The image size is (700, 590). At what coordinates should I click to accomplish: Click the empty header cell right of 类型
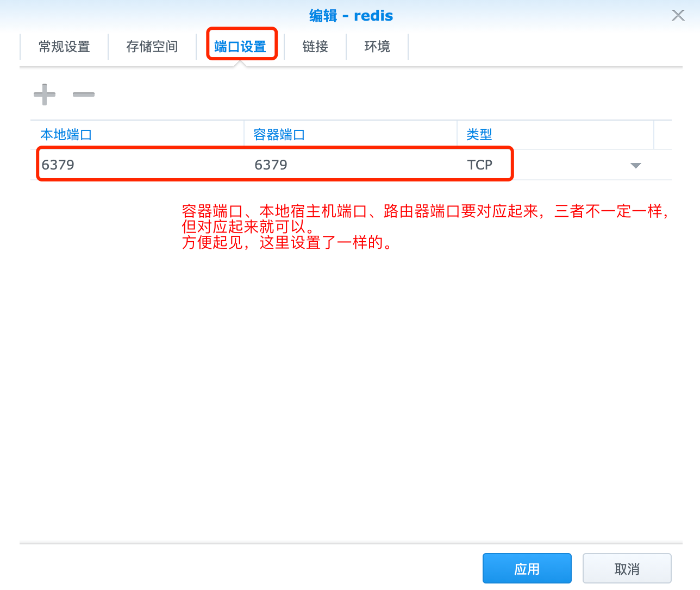[x=662, y=135]
